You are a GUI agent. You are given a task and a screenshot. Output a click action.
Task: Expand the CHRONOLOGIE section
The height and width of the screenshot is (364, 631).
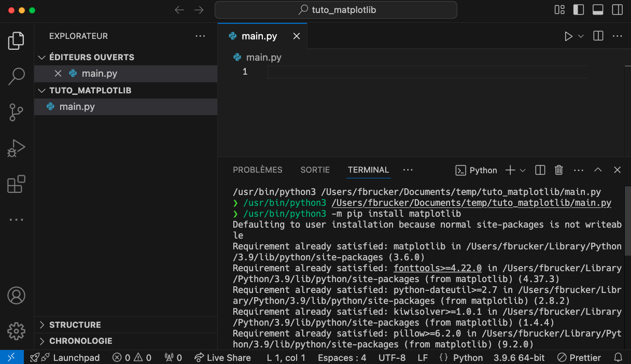click(x=80, y=341)
